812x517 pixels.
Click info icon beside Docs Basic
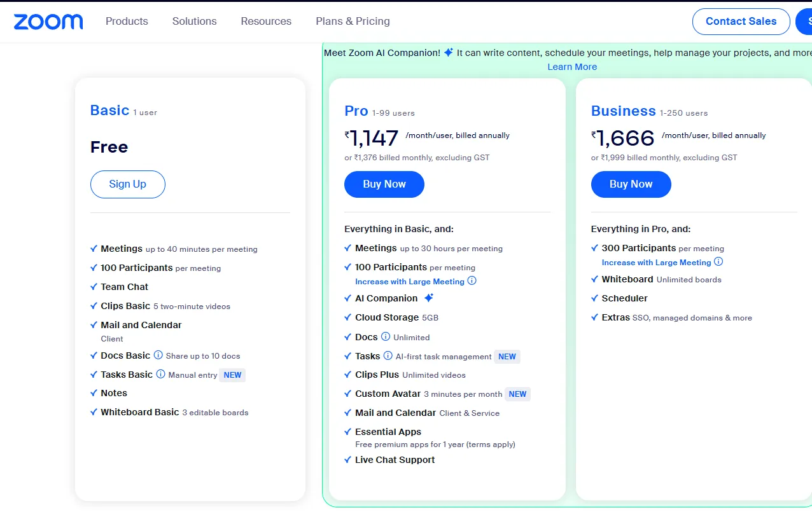click(158, 355)
